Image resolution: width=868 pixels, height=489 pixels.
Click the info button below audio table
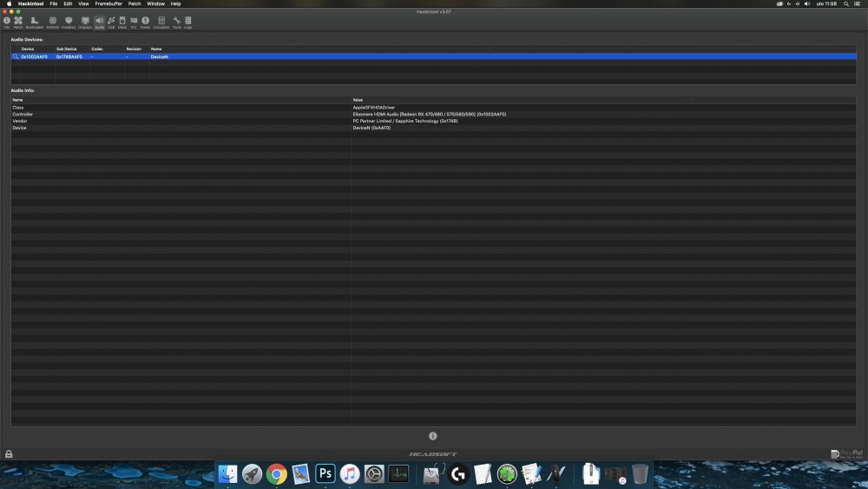[x=433, y=436]
